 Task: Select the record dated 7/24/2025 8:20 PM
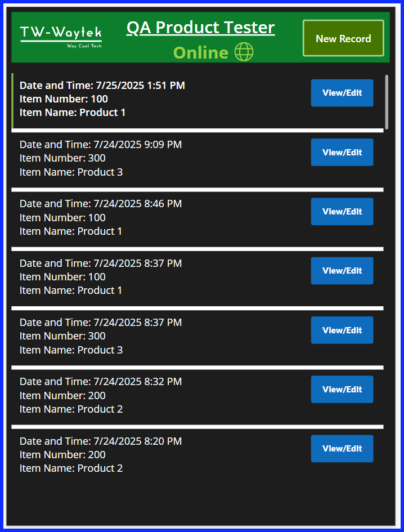click(197, 457)
